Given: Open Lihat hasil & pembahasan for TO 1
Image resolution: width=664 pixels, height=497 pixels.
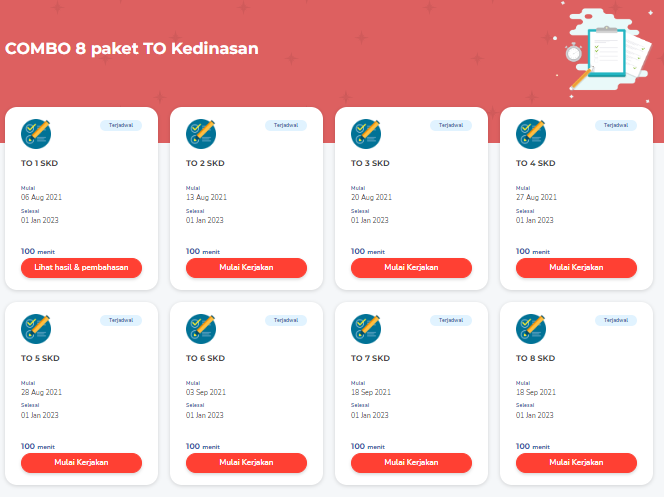Looking at the screenshot, I should 81,267.
